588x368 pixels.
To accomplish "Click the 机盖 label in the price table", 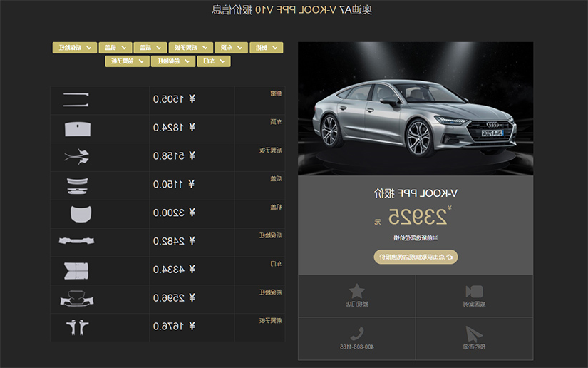I will (276, 207).
